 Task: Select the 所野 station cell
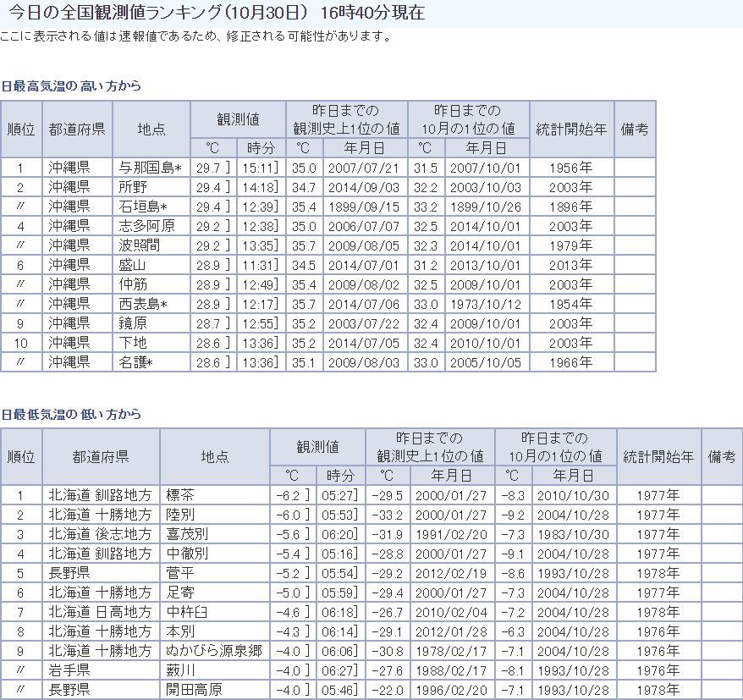coord(151,187)
